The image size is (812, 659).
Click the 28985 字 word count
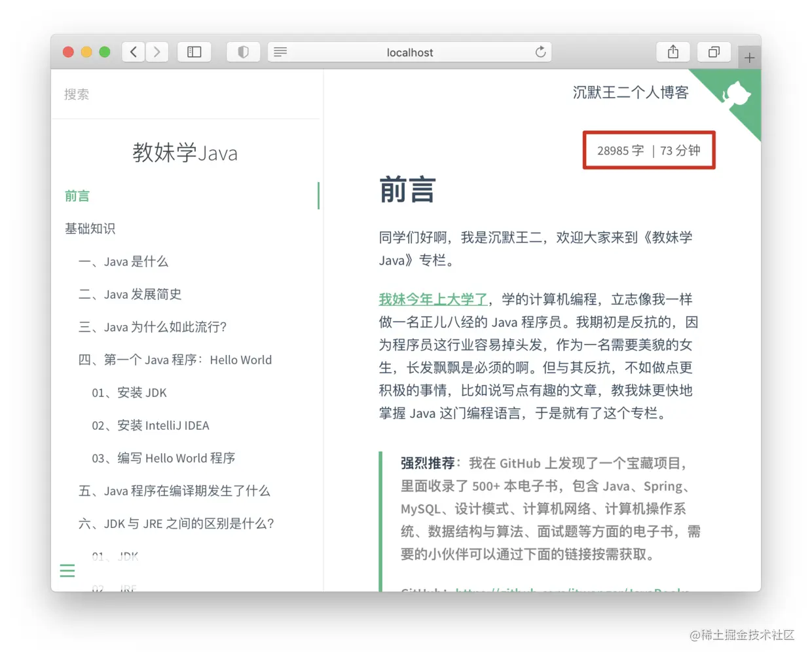tap(620, 151)
